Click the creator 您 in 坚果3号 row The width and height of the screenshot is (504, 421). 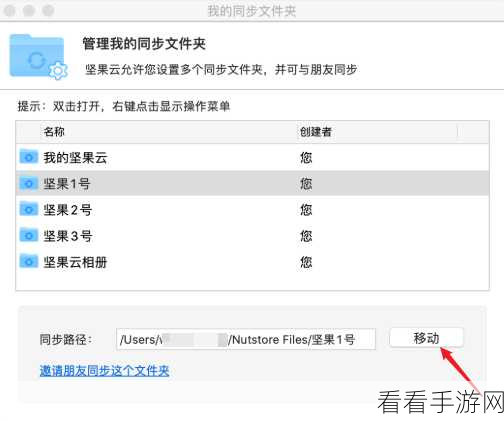pos(306,236)
